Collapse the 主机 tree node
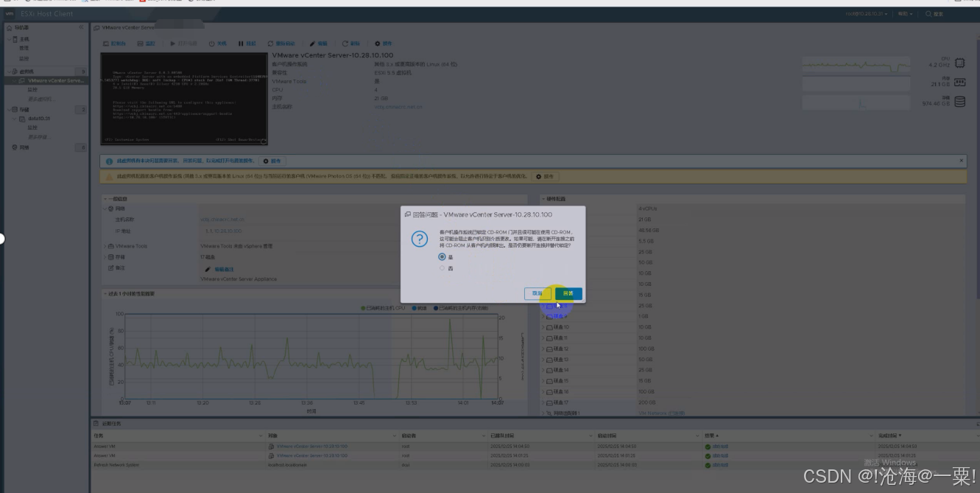 click(x=8, y=39)
